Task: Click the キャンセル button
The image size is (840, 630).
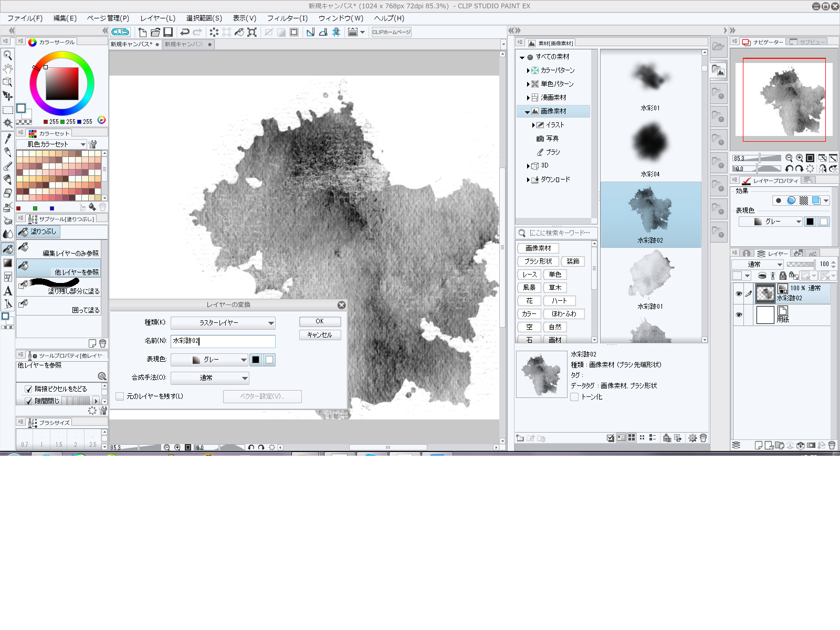Action: point(320,335)
